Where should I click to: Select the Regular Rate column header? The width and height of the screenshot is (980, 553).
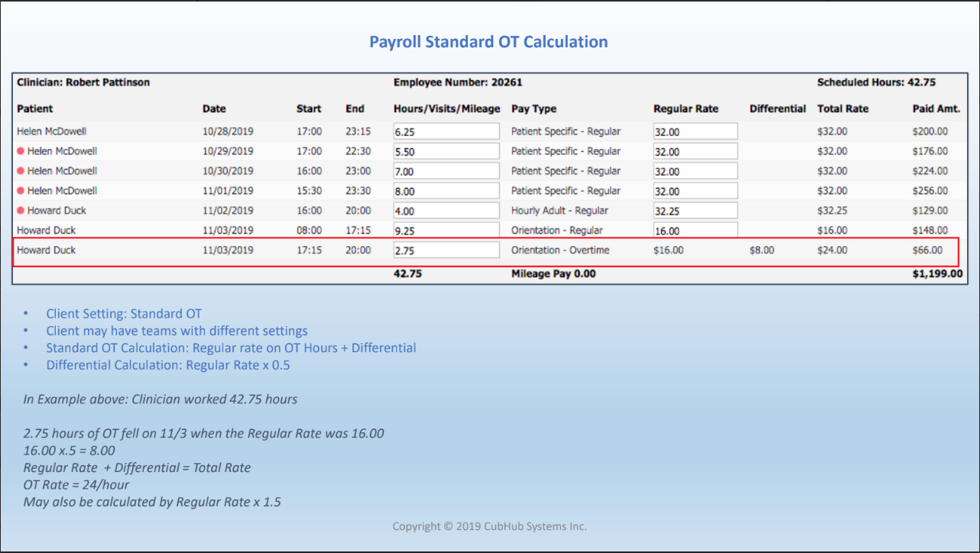point(686,108)
